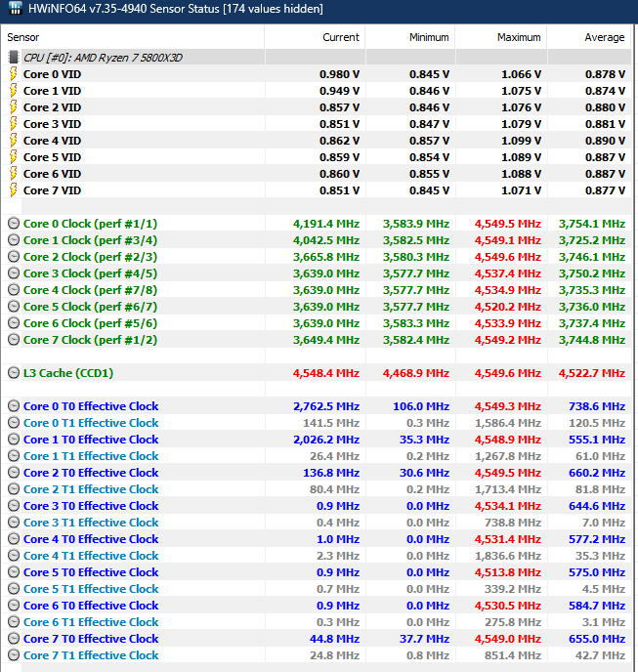Click the 4,191.4 MHz current Core 0 Clock value
This screenshot has height=672, width=638.
(326, 224)
